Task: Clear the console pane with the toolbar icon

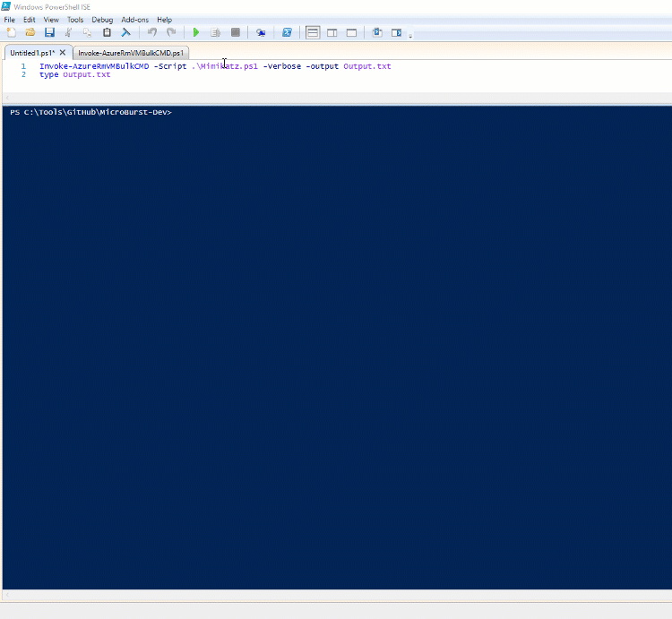Action: tap(126, 32)
